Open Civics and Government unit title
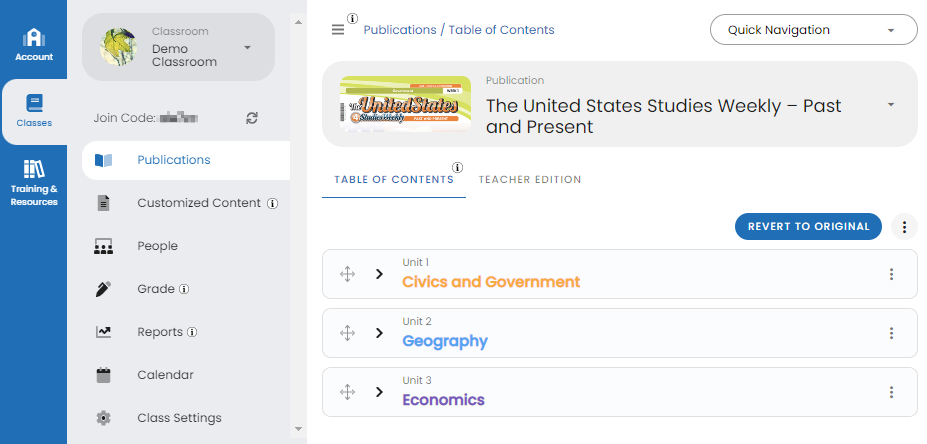927x444 pixels. (491, 282)
